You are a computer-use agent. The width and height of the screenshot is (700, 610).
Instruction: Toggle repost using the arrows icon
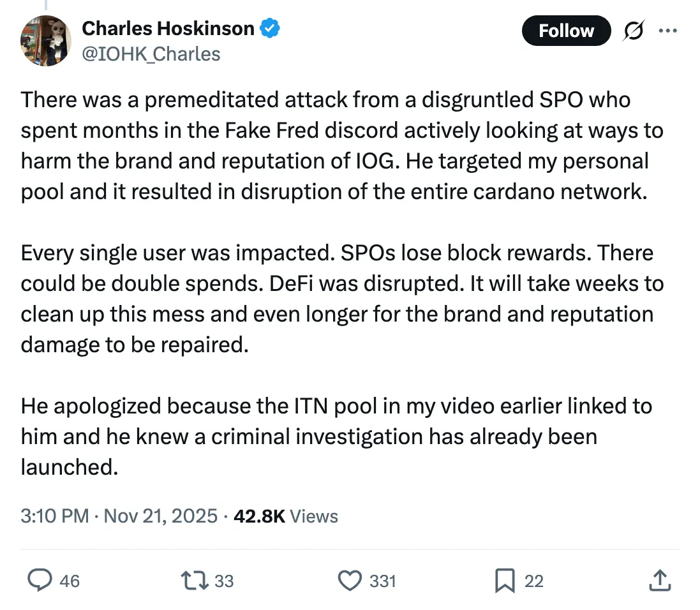pyautogui.click(x=192, y=580)
